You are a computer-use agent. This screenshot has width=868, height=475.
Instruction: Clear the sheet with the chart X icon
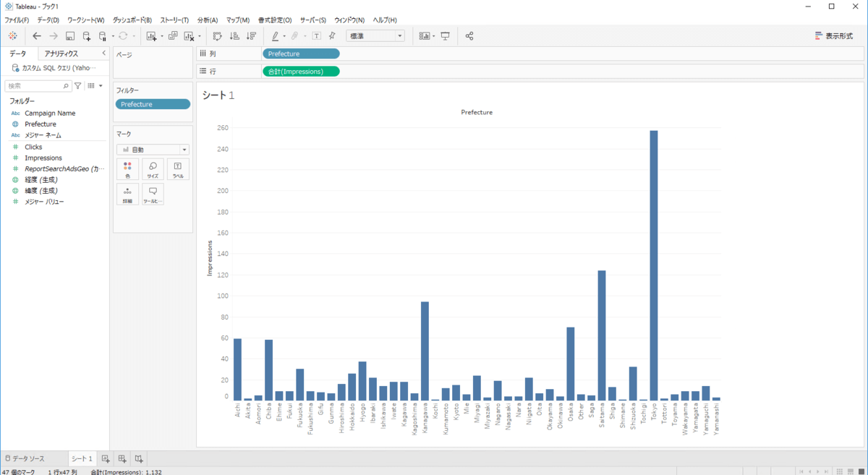pyautogui.click(x=190, y=35)
